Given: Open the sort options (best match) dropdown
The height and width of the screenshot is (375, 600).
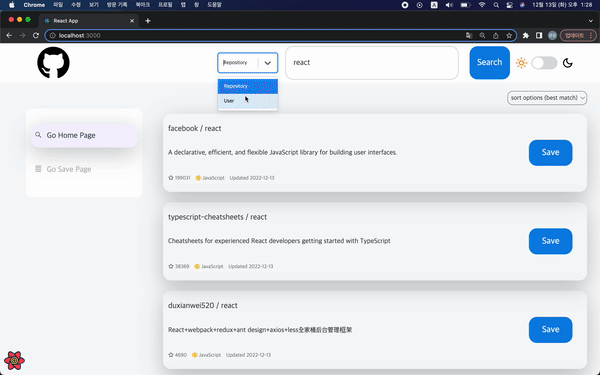Looking at the screenshot, I should click(547, 98).
